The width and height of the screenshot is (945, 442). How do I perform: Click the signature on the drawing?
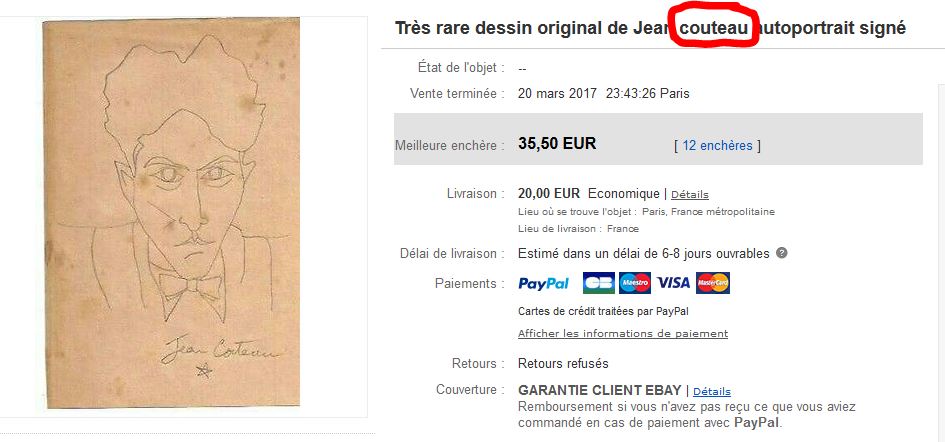click(220, 353)
